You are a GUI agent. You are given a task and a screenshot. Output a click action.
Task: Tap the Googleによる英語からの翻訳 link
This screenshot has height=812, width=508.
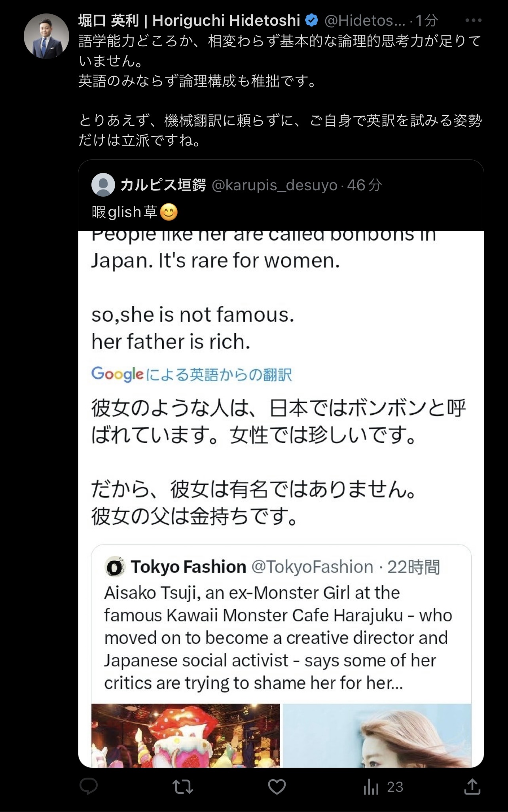tap(191, 374)
